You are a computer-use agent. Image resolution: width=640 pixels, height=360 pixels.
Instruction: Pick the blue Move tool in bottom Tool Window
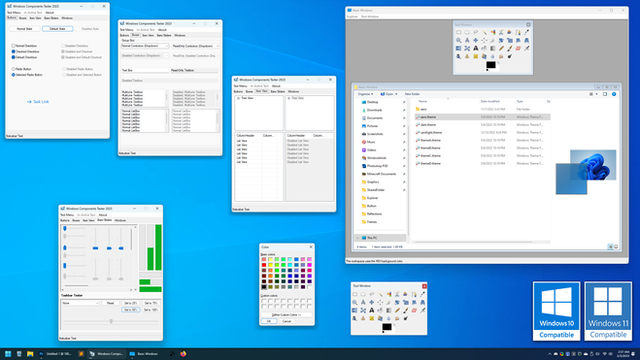pos(371,302)
